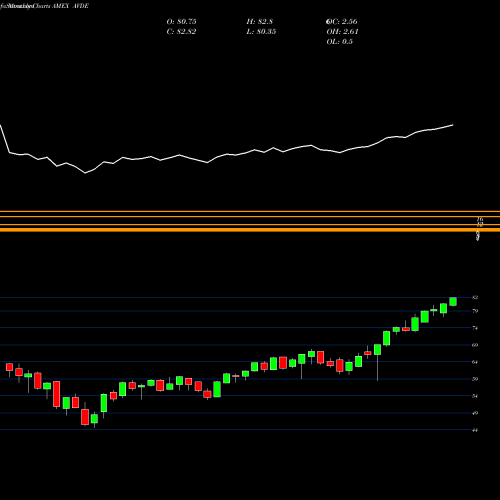This screenshot has width=500, height=500.
Task: Select the high price label H: 82.8
Action: [x=260, y=22]
